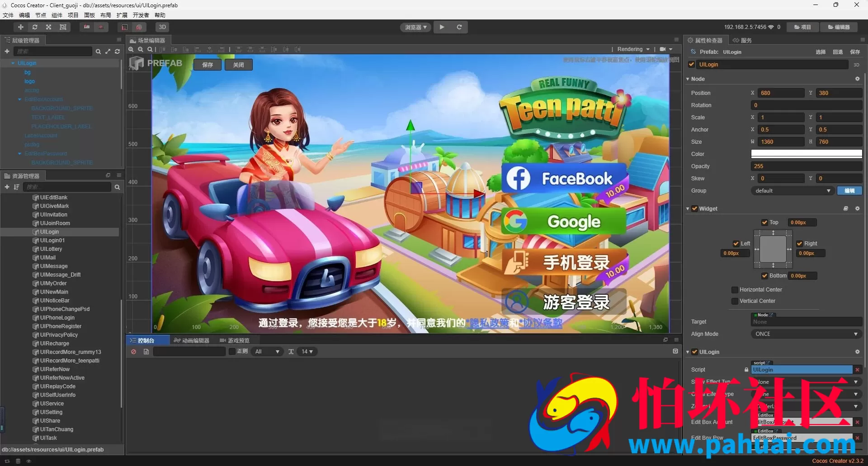Uncheck the Widget Top alignment
Image resolution: width=868 pixels, height=466 pixels.
764,222
